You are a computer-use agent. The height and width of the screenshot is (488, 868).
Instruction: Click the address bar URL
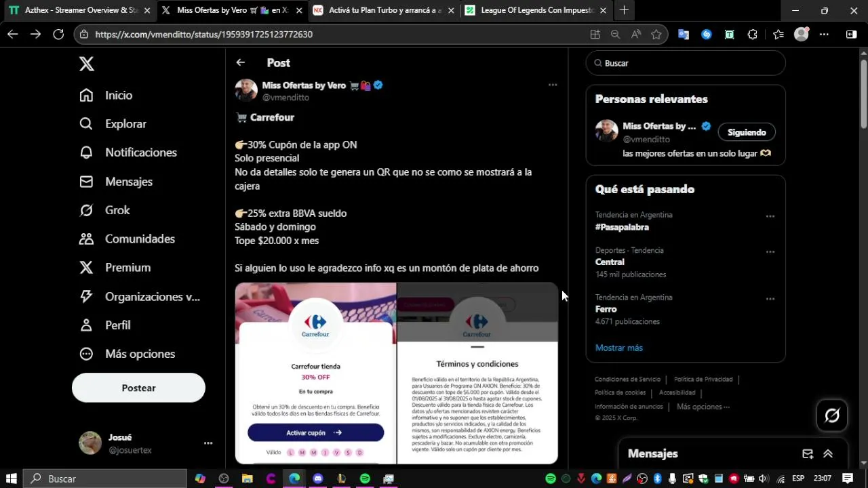tap(203, 35)
